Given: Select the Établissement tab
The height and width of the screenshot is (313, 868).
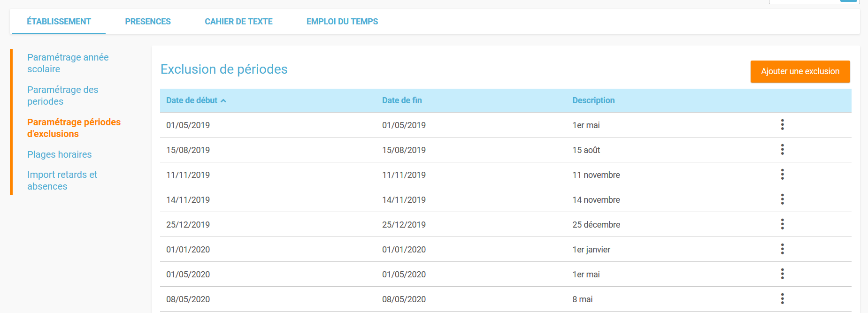Looking at the screenshot, I should tap(59, 22).
